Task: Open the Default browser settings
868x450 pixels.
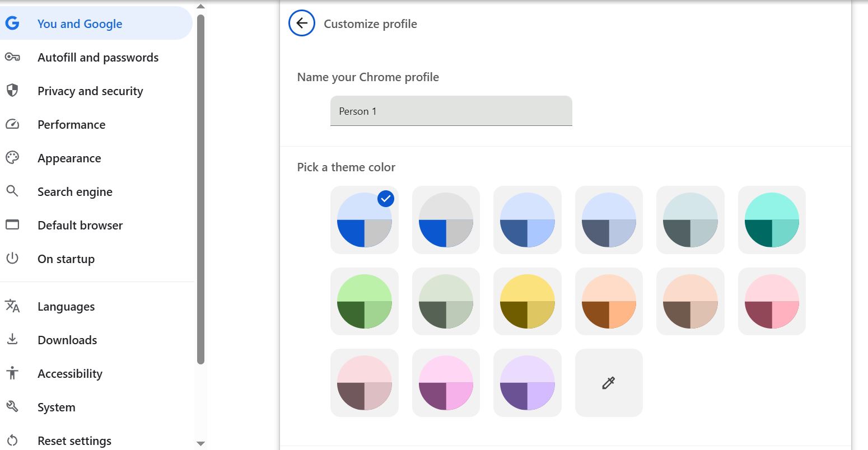Action: tap(80, 225)
